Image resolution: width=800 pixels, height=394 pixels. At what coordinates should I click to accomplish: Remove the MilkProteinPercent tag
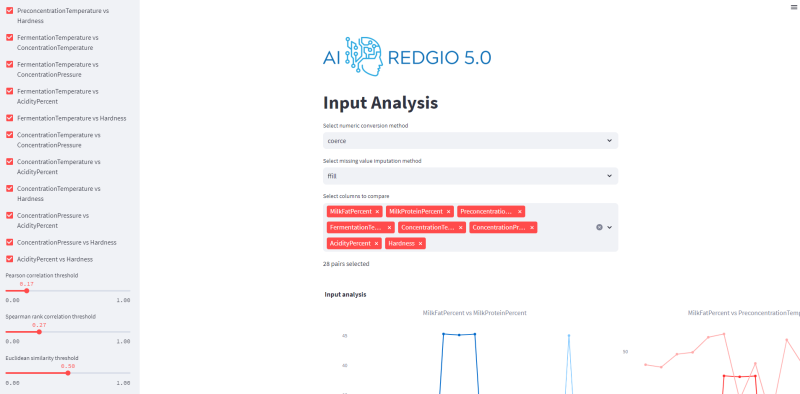448,211
